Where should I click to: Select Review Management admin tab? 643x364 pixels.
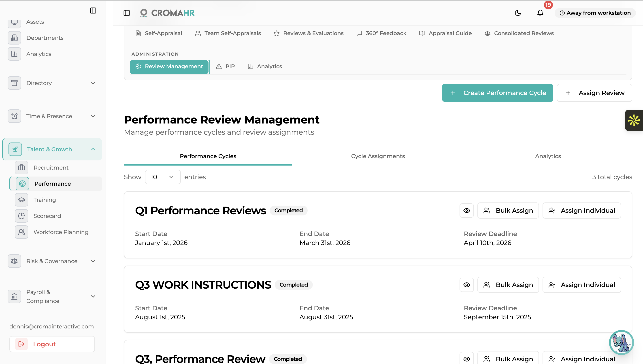pos(169,66)
